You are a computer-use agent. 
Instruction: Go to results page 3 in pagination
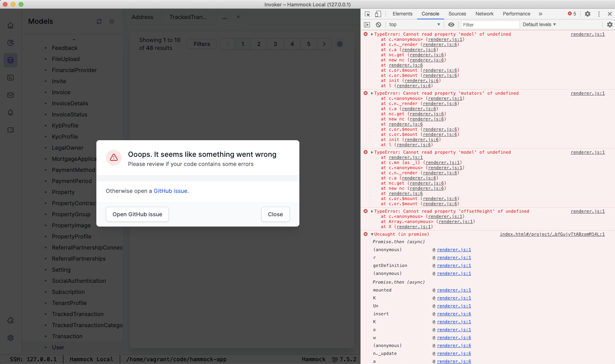coord(275,44)
